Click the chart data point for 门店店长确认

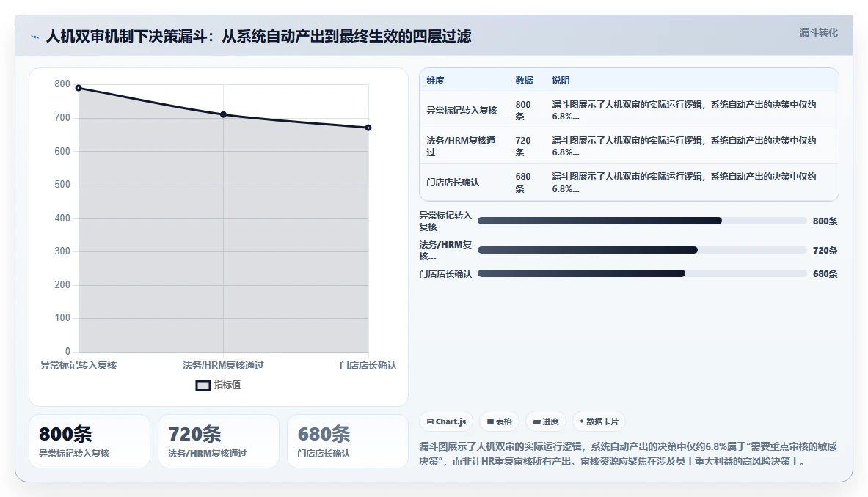[x=368, y=128]
